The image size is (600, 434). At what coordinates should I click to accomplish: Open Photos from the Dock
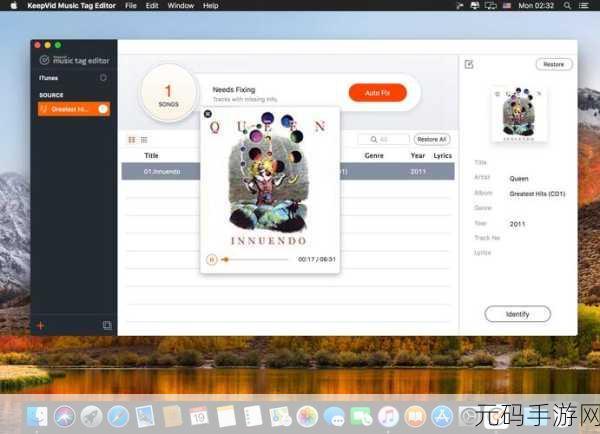point(307,416)
